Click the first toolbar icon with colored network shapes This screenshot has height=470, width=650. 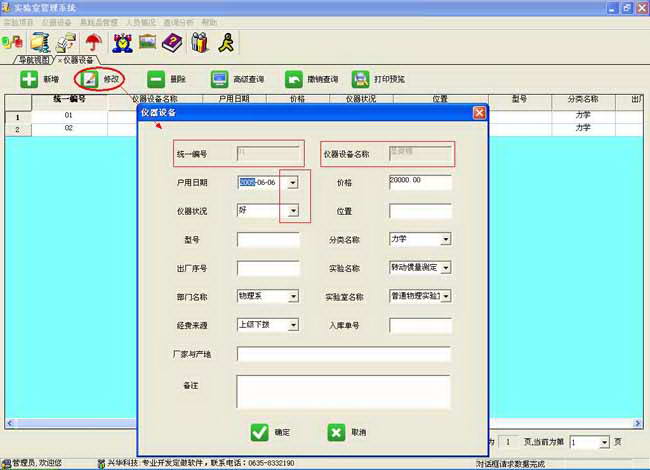[12, 42]
